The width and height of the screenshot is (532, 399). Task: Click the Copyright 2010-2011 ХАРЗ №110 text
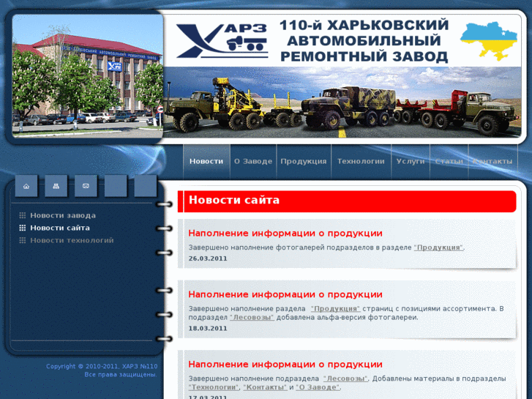(102, 366)
